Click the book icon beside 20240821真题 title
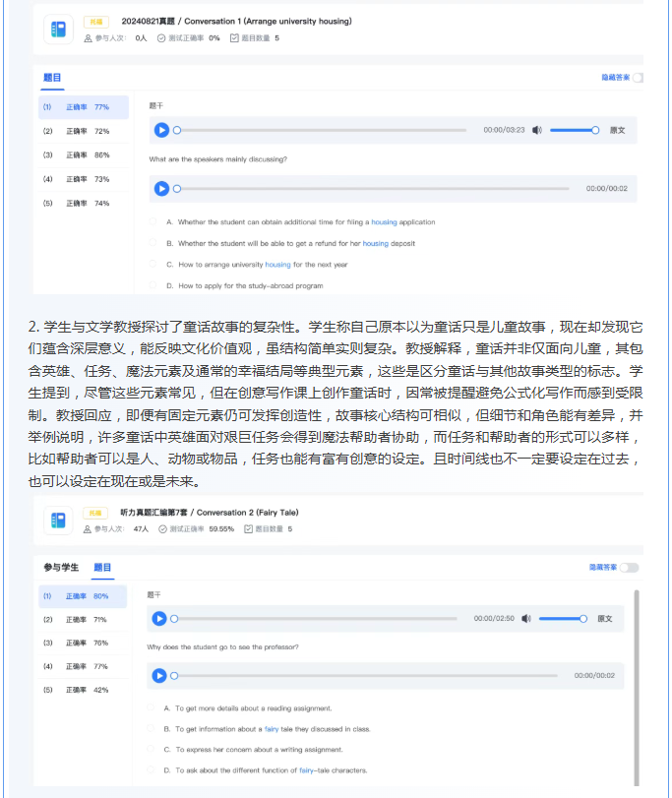 point(59,31)
